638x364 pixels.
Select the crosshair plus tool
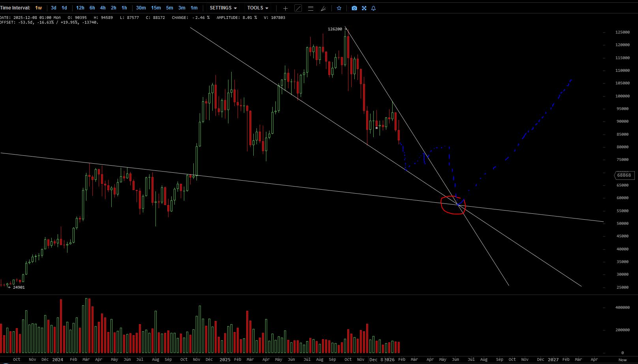coord(285,8)
